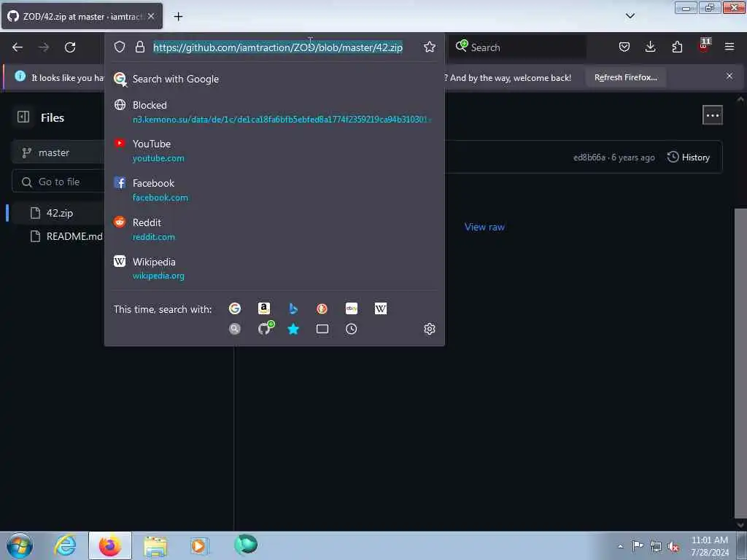Open the master branch selector
747x560 pixels.
(58, 153)
